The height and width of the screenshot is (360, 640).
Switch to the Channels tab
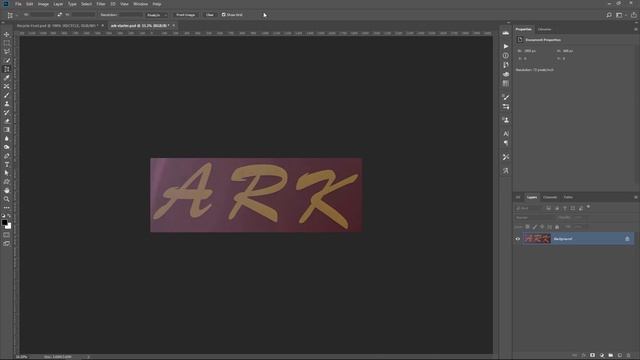coord(550,197)
